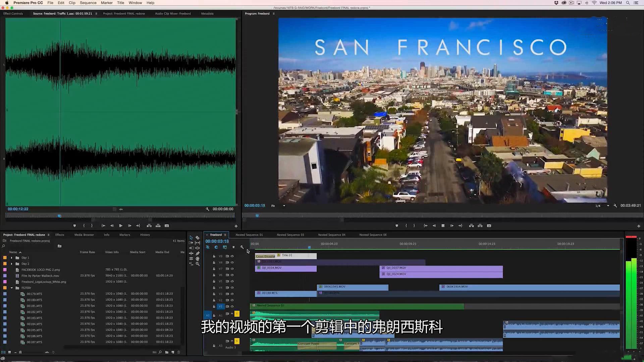This screenshot has width=644, height=362.
Task: Open Program monitor settings wrench
Action: coord(615,205)
